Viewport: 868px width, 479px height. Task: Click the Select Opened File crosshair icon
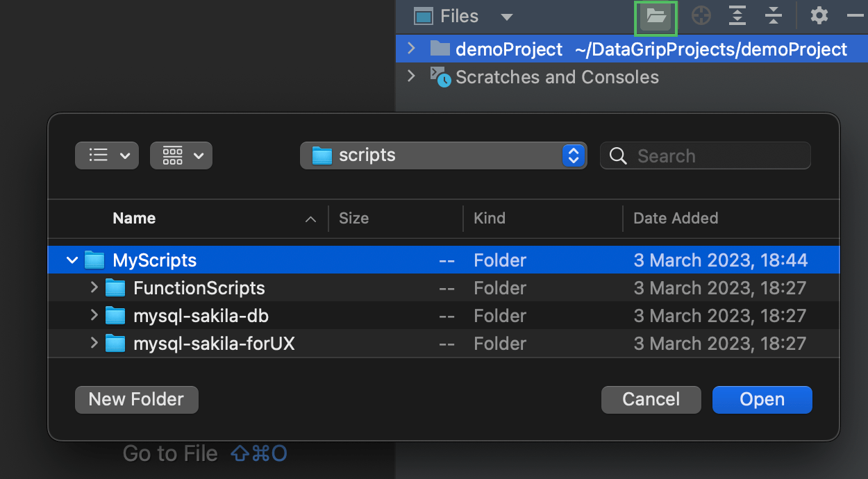pyautogui.click(x=701, y=16)
